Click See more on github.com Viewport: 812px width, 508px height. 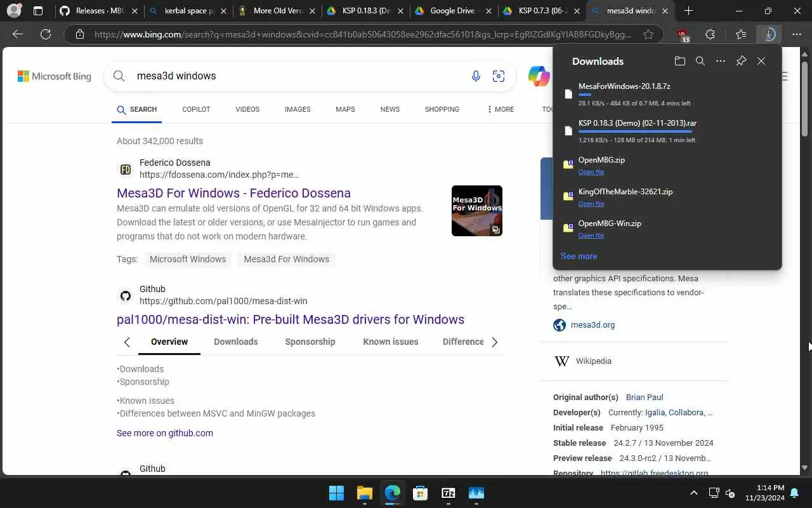point(165,433)
